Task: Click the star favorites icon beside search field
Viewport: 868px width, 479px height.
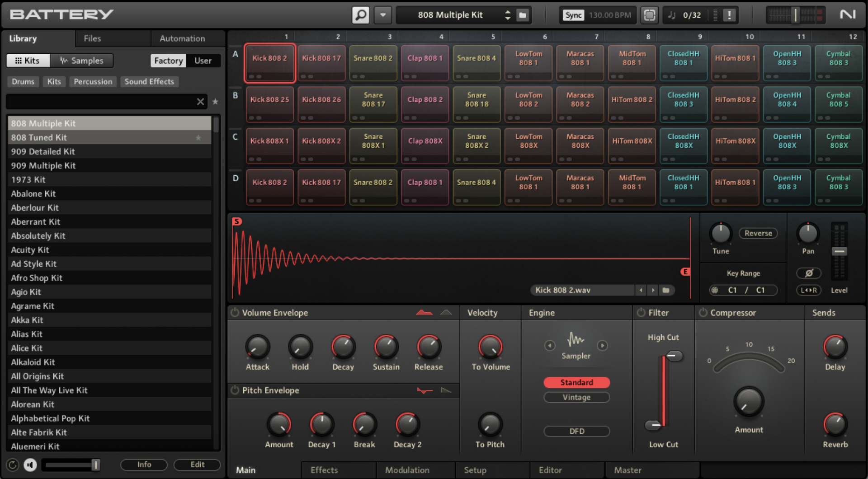Action: (215, 102)
